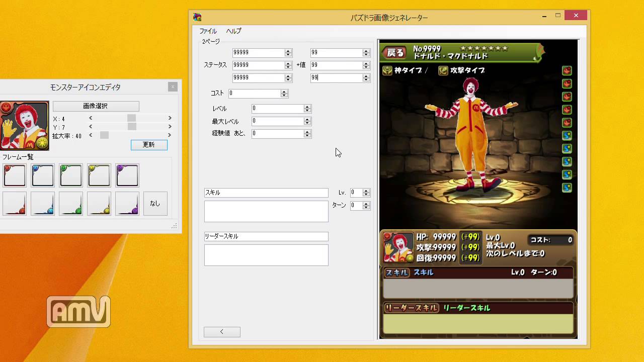Click the X slider left arrow
644x362 pixels.
(x=91, y=118)
